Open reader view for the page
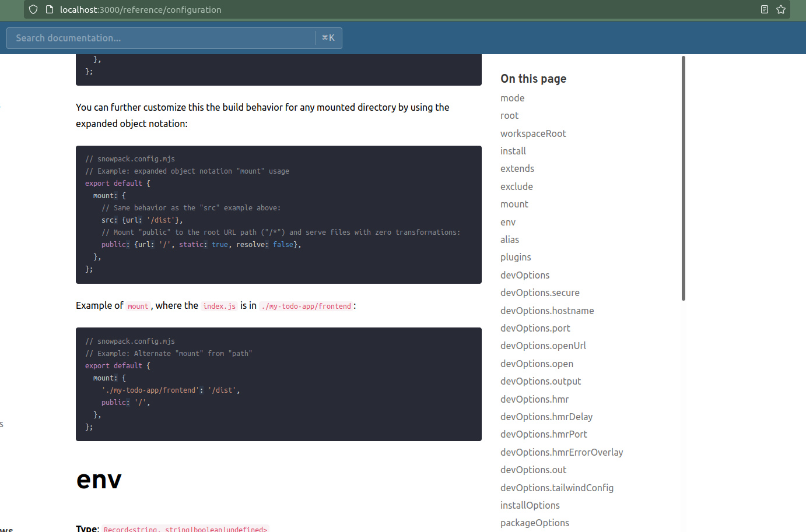 765,9
